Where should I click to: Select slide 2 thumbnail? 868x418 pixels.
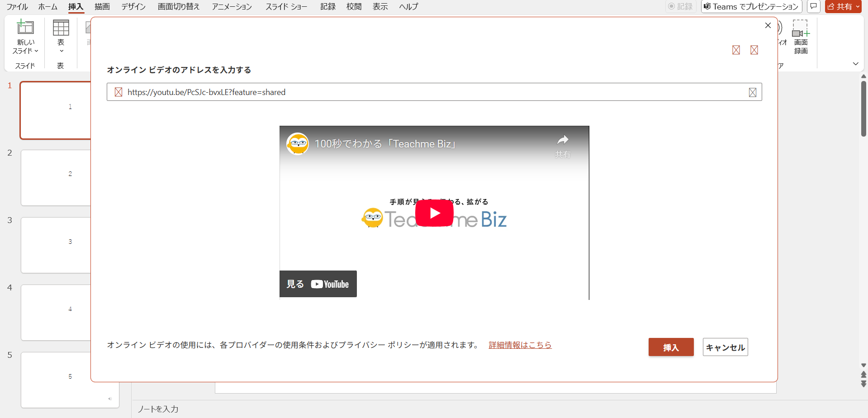56,178
